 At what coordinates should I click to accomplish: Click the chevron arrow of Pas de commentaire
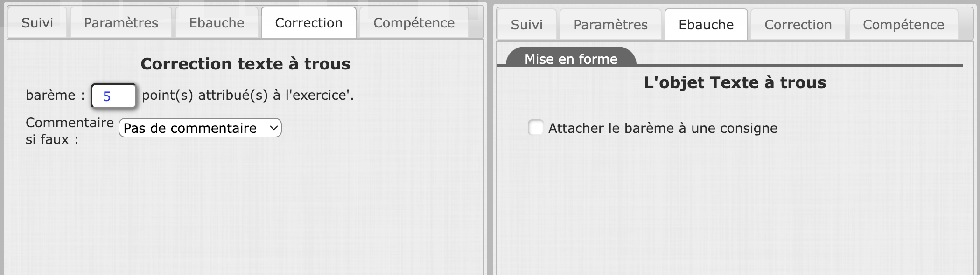coord(274,128)
